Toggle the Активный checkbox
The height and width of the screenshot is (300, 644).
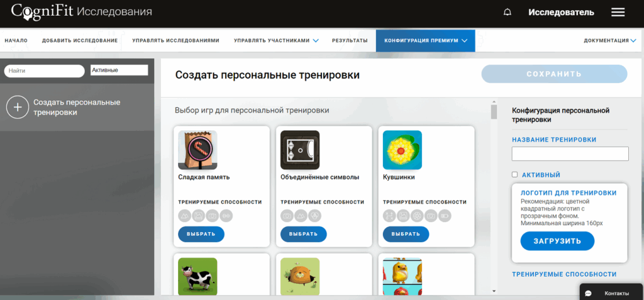click(x=514, y=175)
